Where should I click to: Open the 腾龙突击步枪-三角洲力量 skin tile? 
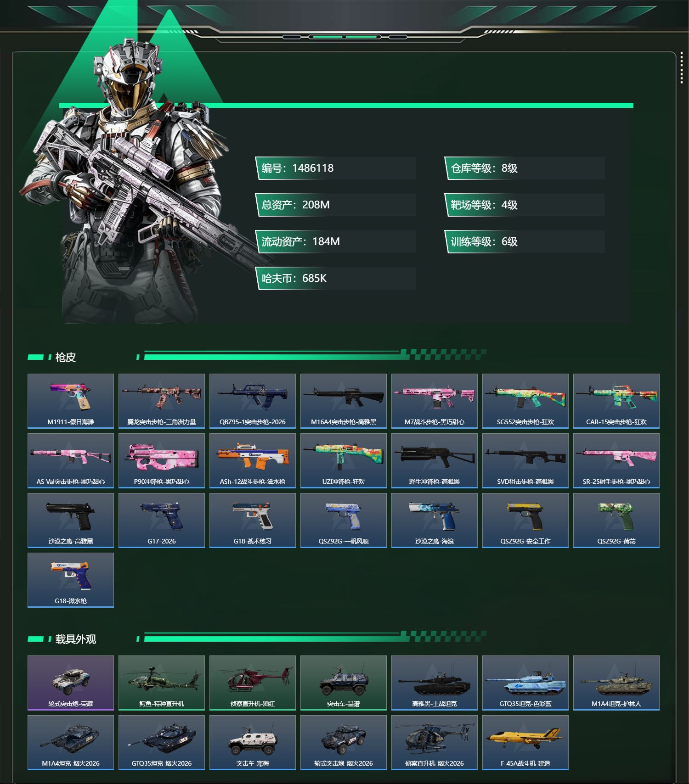coord(162,401)
